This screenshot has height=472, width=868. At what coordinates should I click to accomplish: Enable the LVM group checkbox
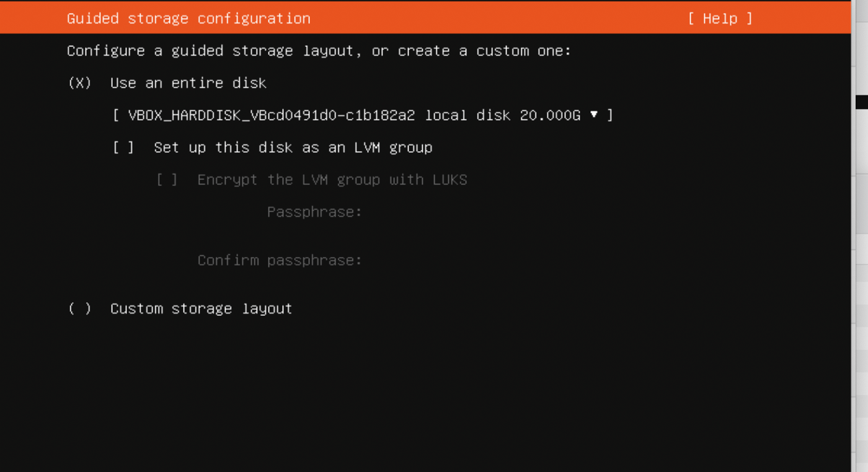[123, 147]
